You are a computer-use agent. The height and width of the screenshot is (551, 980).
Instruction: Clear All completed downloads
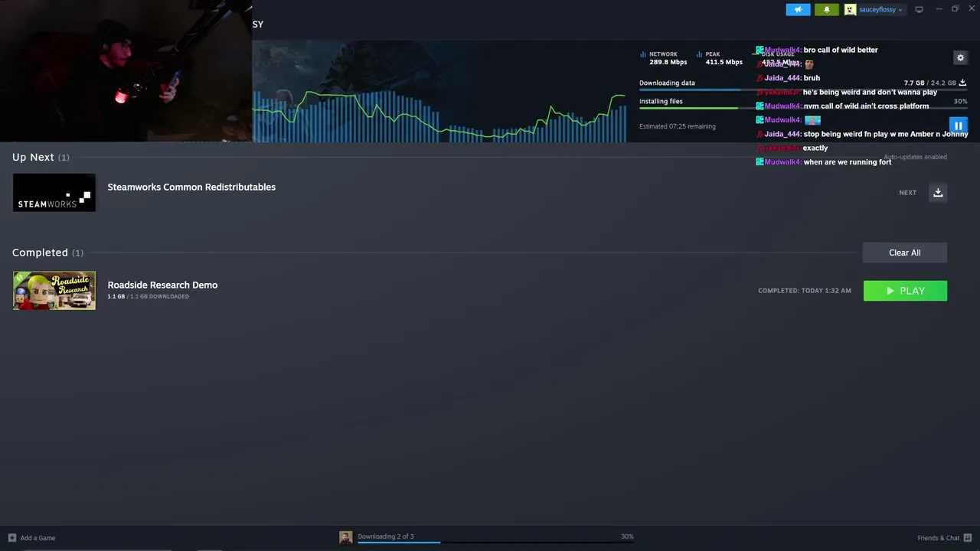coord(904,253)
